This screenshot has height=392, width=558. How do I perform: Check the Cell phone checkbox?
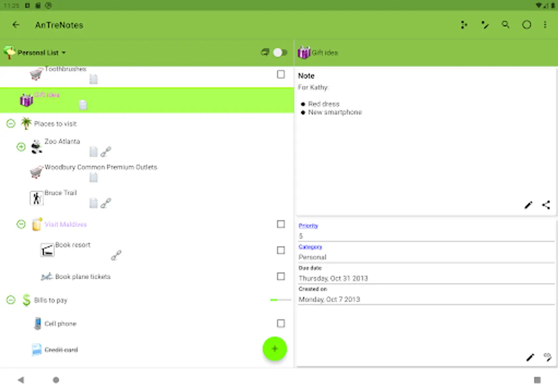281,323
